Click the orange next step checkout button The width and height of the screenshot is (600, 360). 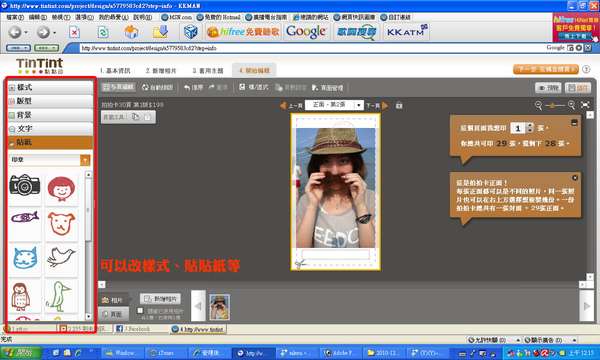[546, 69]
